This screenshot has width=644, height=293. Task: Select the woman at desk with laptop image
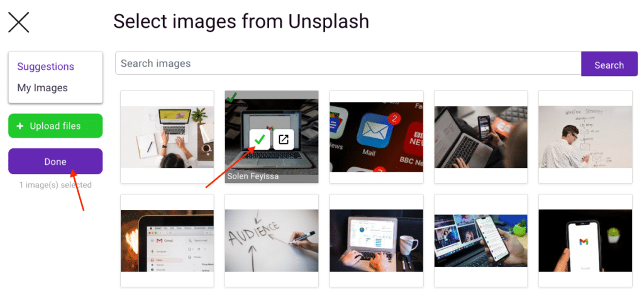(167, 137)
